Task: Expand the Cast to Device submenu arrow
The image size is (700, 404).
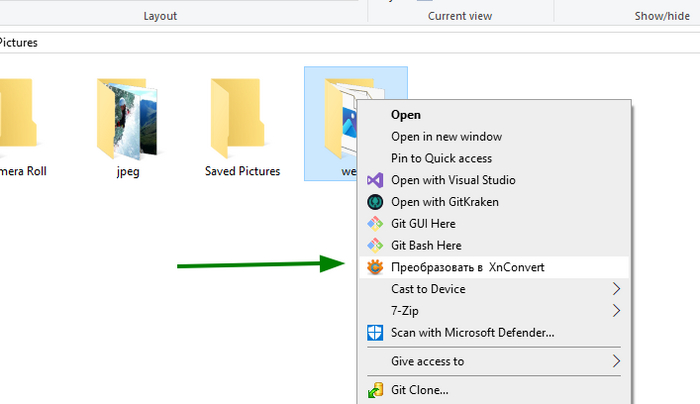Action: coord(616,289)
